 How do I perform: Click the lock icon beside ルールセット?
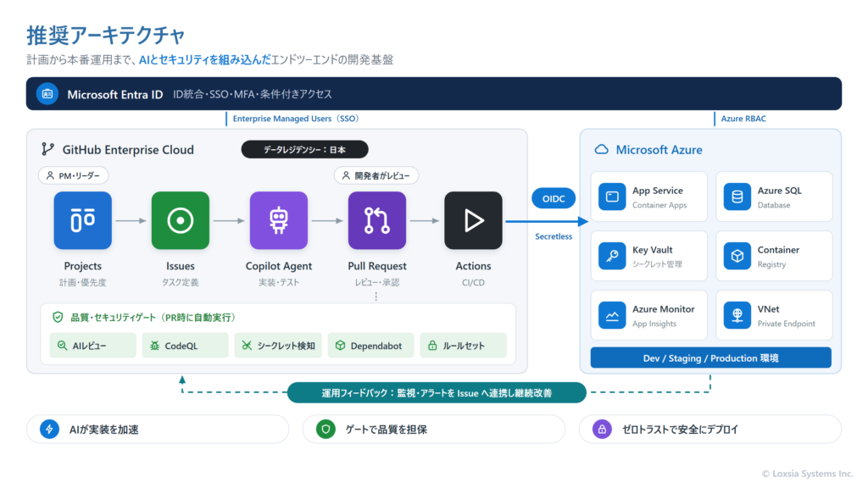pyautogui.click(x=432, y=346)
